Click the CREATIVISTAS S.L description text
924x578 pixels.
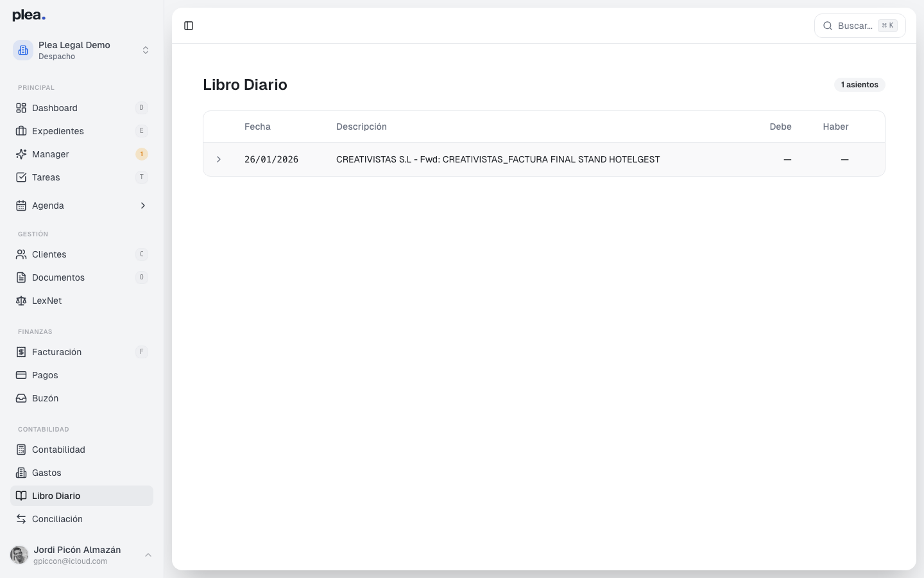click(498, 159)
